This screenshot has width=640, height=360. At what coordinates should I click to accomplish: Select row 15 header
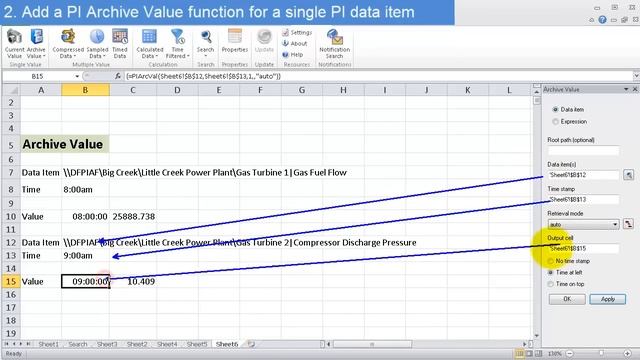(11, 282)
